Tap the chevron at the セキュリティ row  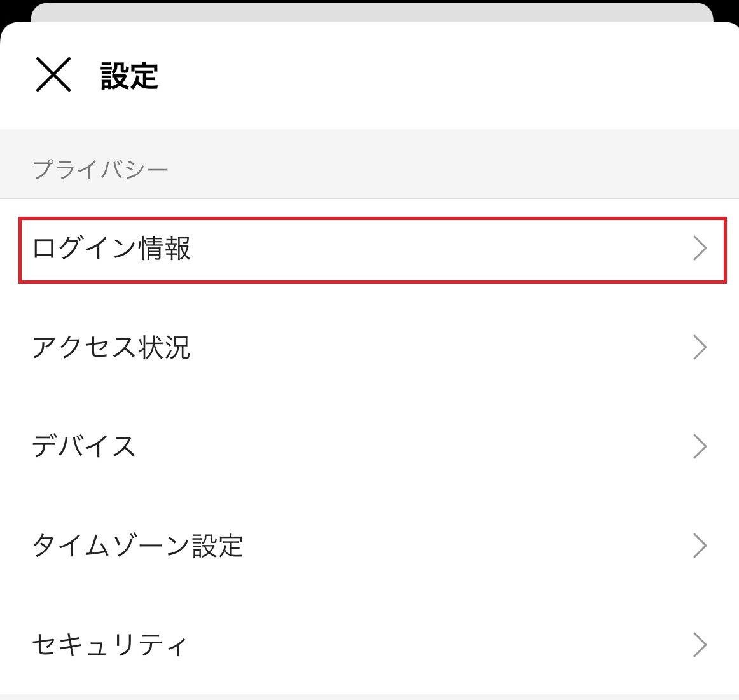[700, 645]
